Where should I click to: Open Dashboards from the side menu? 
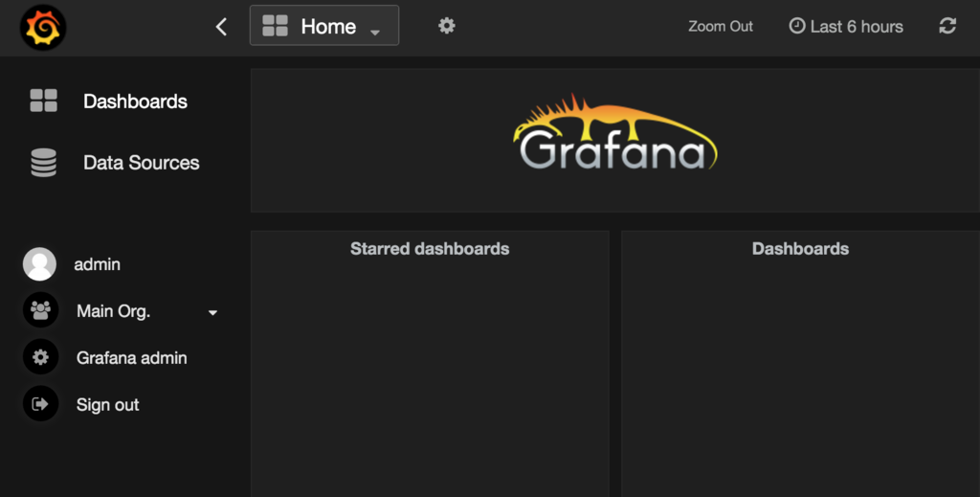[135, 102]
